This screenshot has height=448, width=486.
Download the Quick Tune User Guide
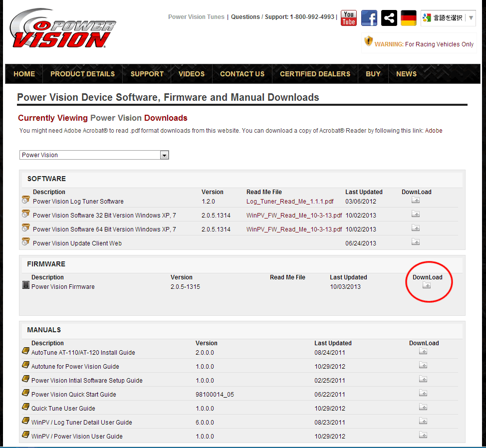click(423, 407)
